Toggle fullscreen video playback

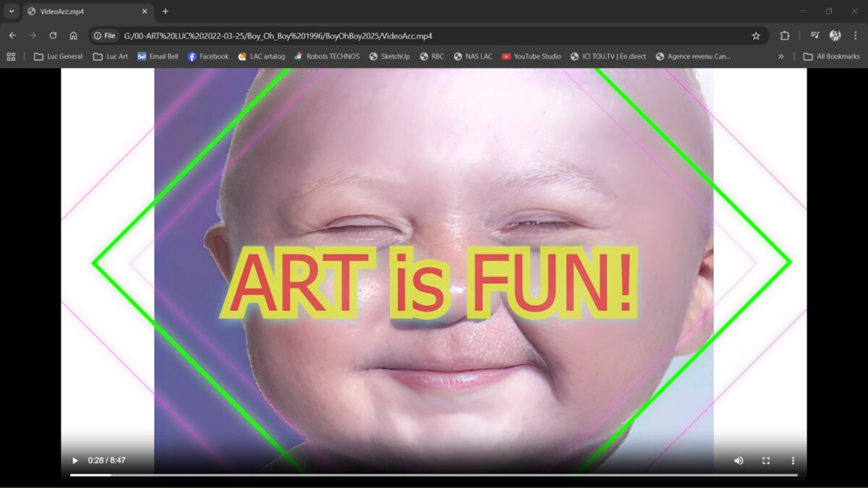point(765,461)
